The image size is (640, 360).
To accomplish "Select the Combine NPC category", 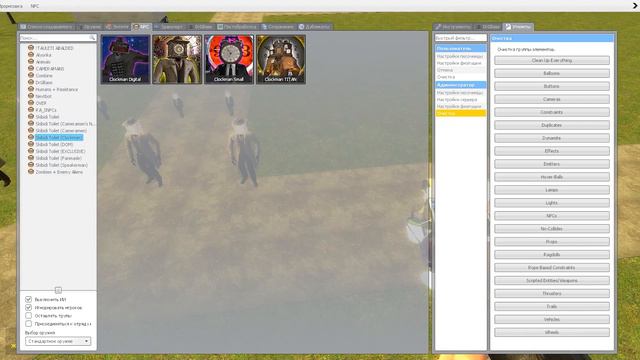I will (44, 76).
